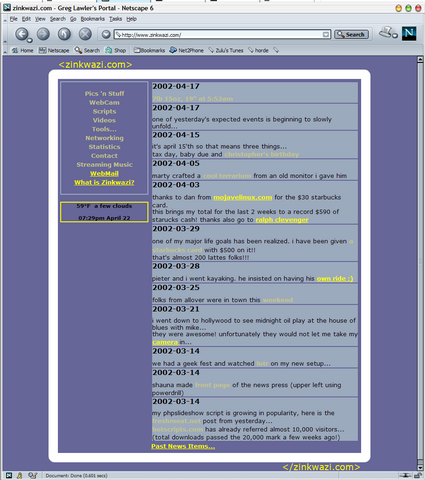
Task: Click the Search button beside the URL bar
Action: pyautogui.click(x=351, y=34)
